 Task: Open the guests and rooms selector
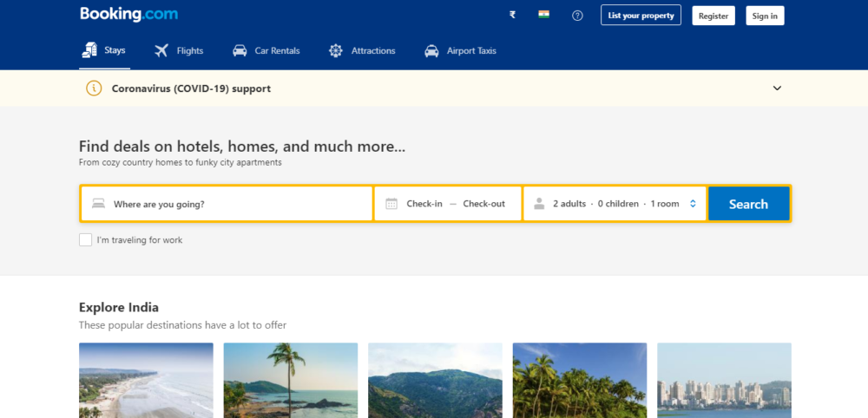coord(615,204)
